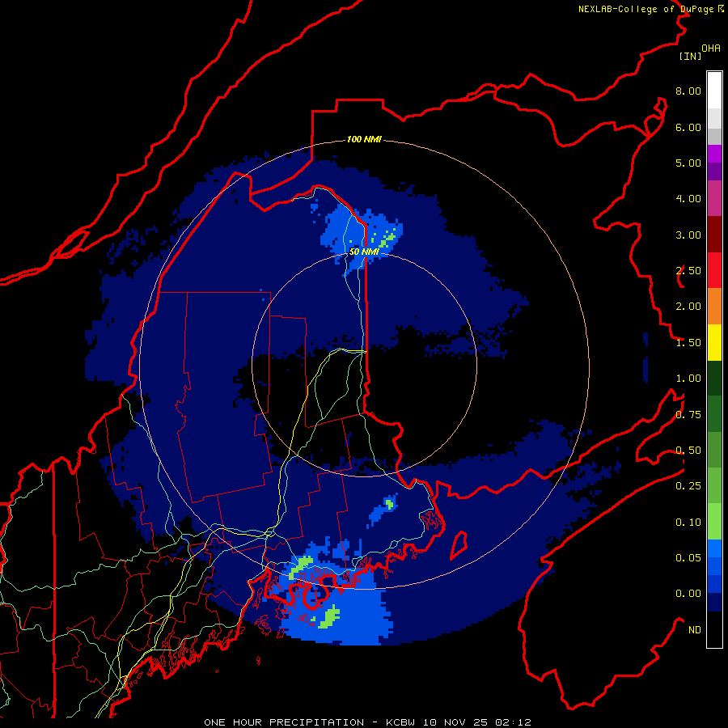728x728 pixels.
Task: Pick the navy swatch beside 0.00
Action: click(x=714, y=603)
